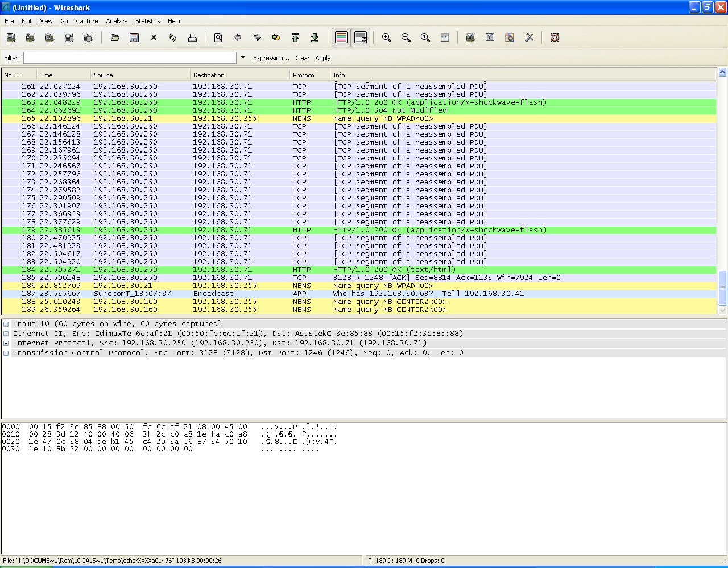Open Find a packet magnifier icon
The image size is (728, 568).
218,38
